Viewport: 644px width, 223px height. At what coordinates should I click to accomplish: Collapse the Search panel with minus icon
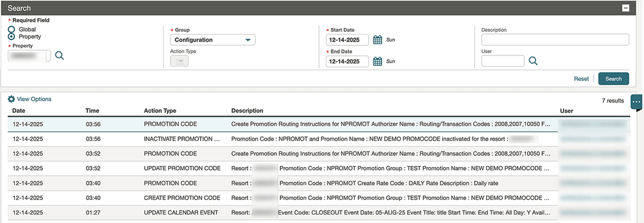(x=625, y=8)
